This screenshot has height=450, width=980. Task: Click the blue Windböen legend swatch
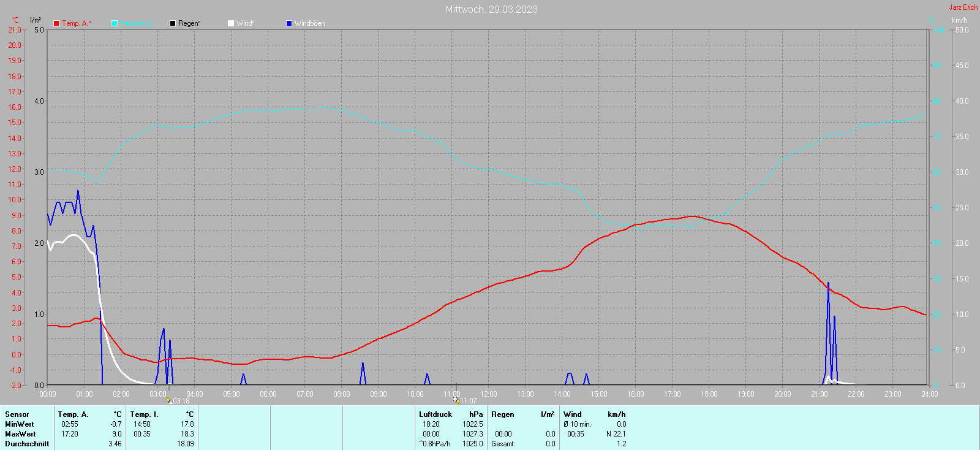289,23
